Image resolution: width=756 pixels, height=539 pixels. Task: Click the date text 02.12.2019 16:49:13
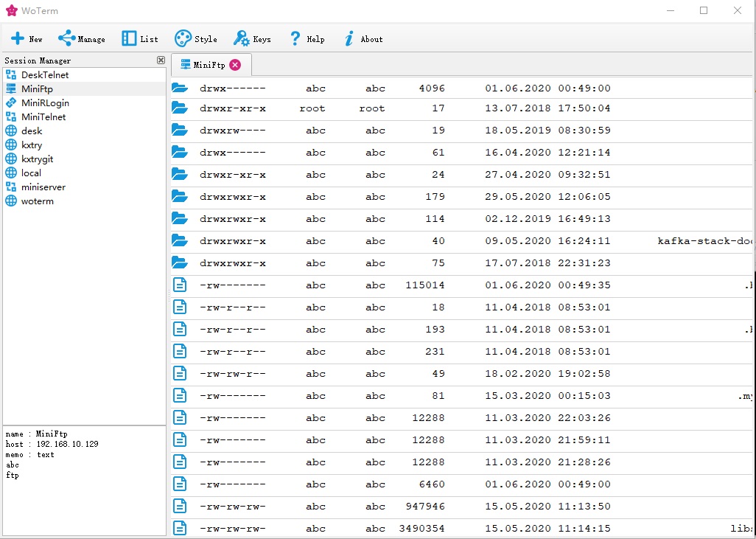[x=547, y=218]
